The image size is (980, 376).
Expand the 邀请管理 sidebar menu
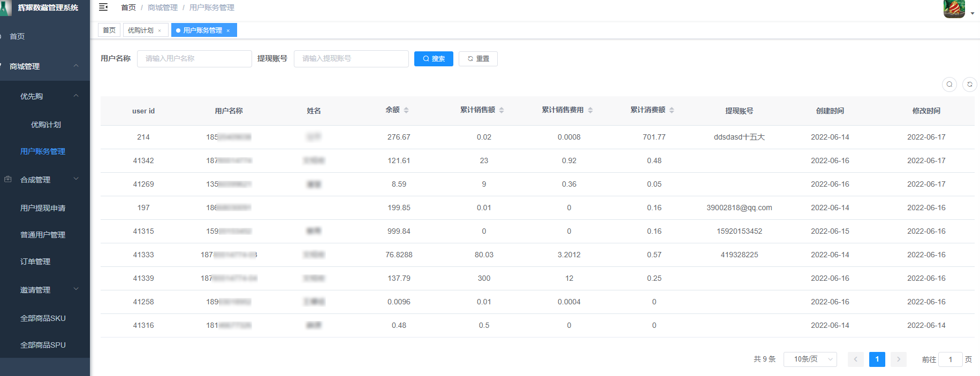click(x=45, y=290)
